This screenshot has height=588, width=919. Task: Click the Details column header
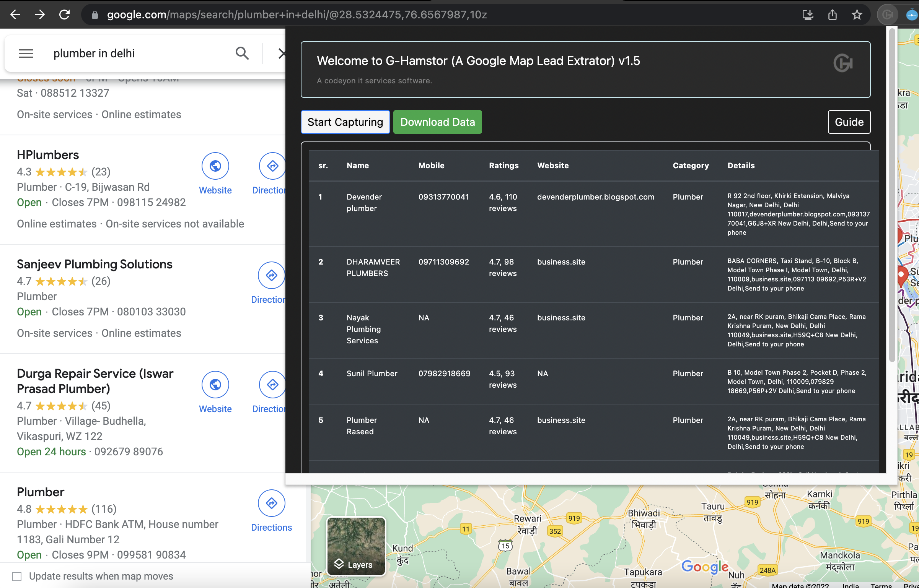(741, 166)
